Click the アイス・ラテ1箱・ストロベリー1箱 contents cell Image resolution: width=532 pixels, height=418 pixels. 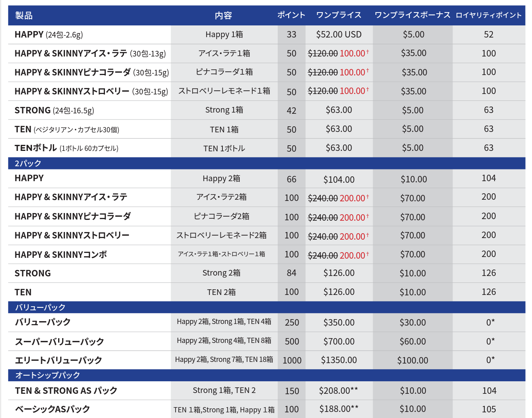pos(222,254)
